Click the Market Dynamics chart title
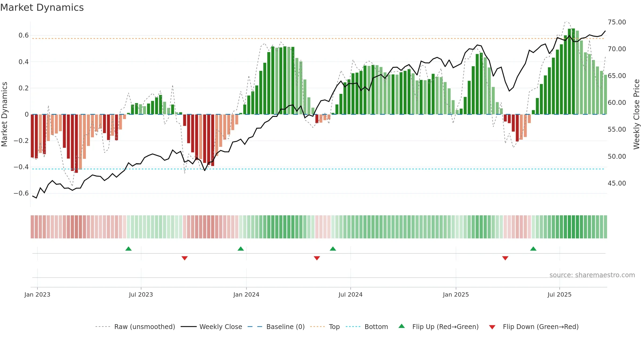644x362 pixels. [x=42, y=8]
